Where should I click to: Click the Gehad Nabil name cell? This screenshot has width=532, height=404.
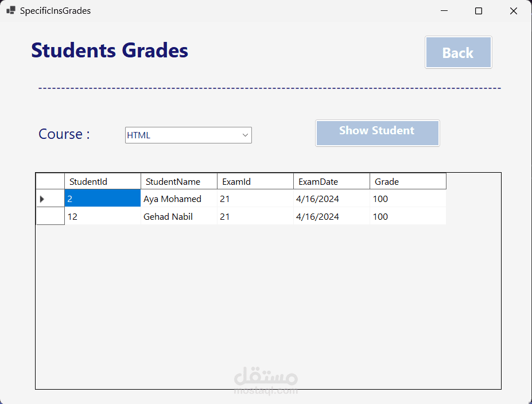[x=179, y=216]
